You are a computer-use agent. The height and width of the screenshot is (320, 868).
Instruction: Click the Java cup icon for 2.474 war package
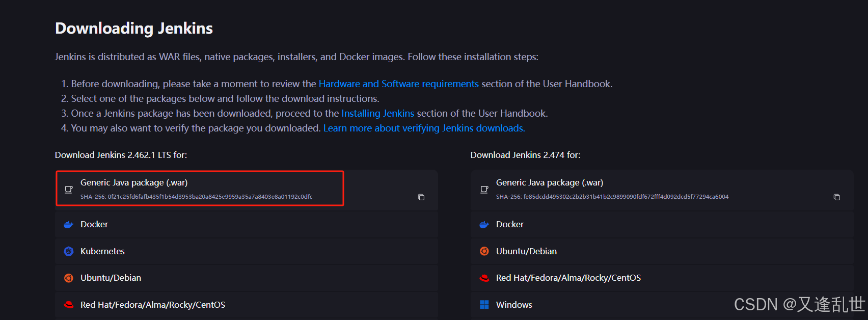tap(484, 190)
